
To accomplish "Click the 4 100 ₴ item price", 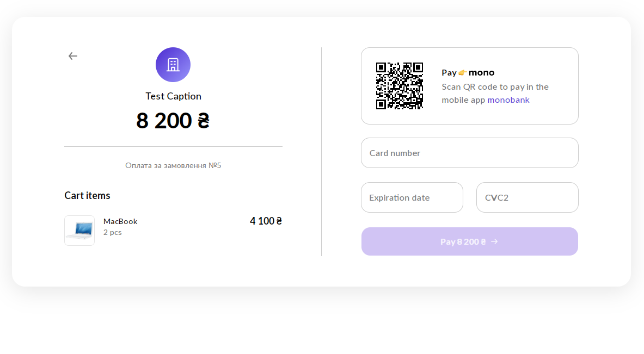I will coord(266,221).
